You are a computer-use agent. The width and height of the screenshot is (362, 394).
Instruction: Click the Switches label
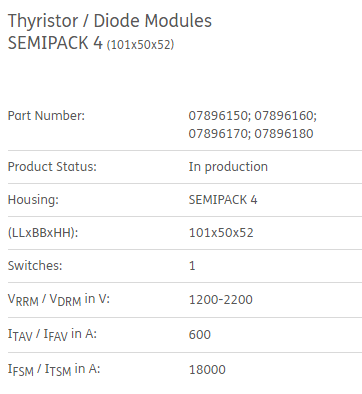(x=35, y=266)
